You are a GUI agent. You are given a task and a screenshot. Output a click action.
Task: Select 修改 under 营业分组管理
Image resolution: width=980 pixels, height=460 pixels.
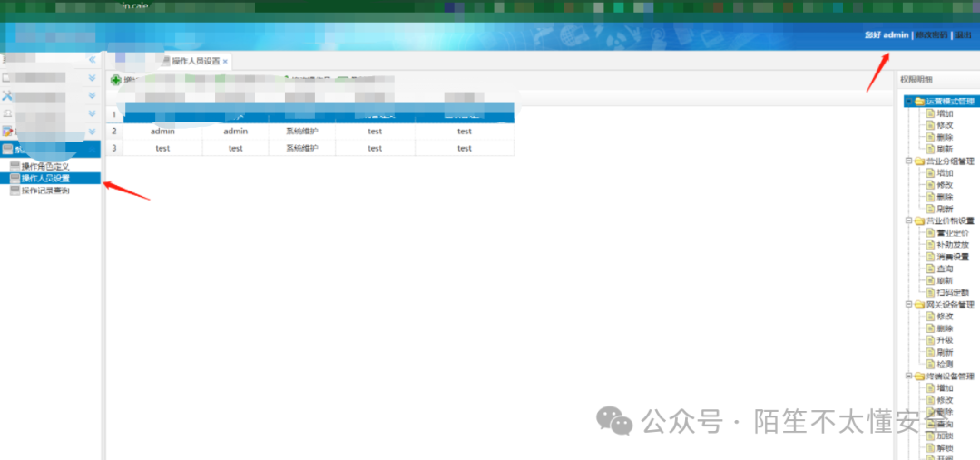pos(945,185)
